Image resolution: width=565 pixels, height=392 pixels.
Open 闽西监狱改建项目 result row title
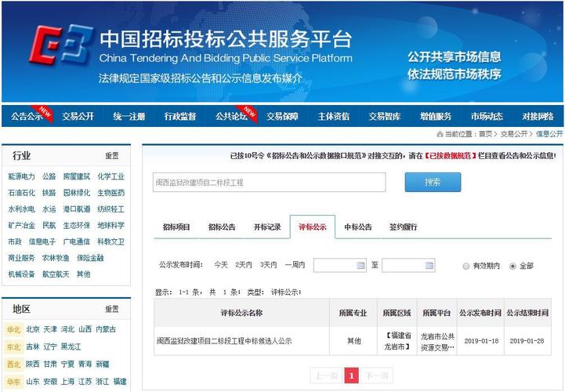[224, 341]
